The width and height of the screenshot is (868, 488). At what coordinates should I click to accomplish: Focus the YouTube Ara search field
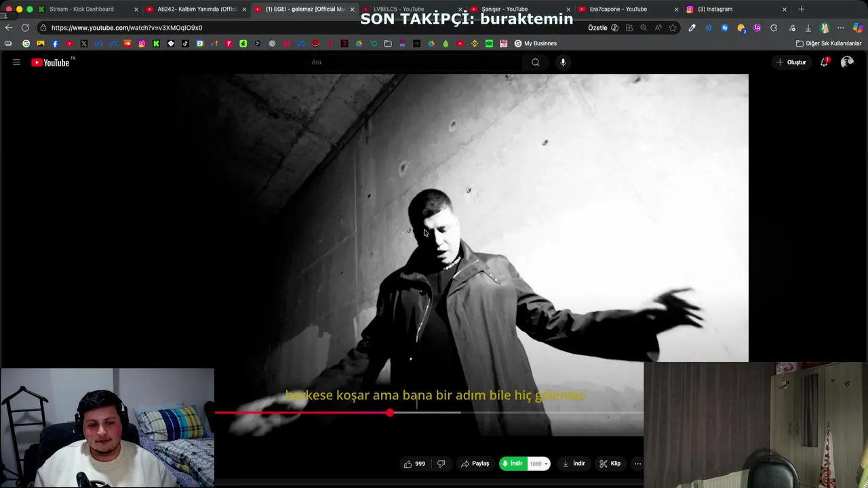(414, 62)
